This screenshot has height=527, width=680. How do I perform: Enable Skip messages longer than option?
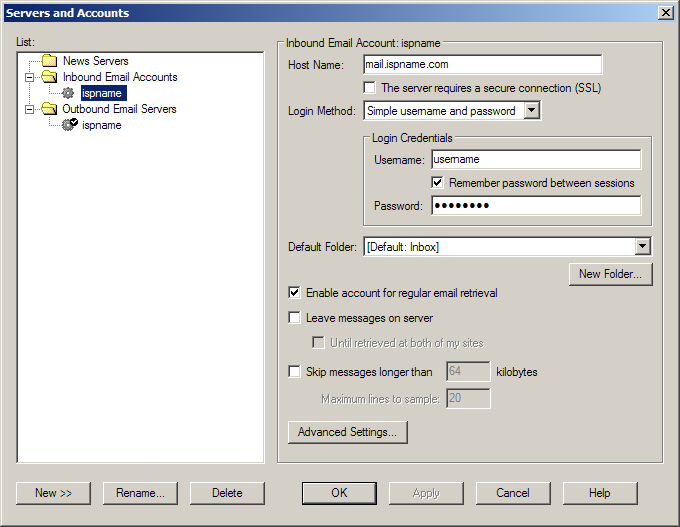pyautogui.click(x=294, y=372)
